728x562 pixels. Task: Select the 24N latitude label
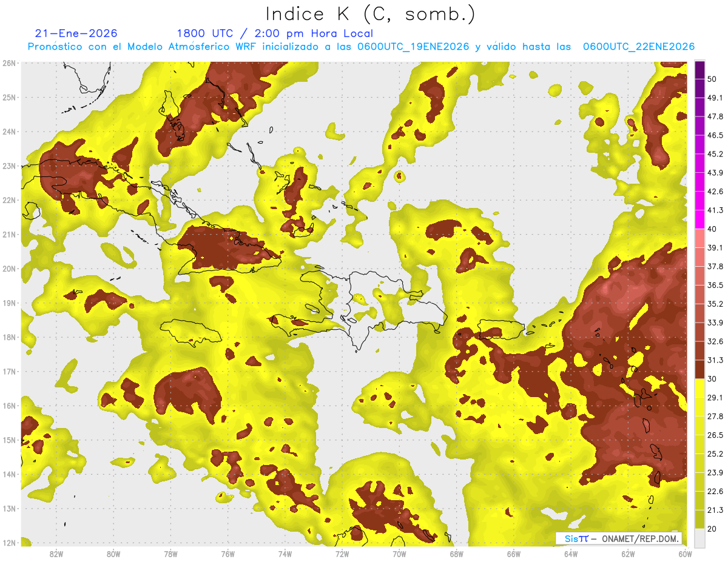(x=9, y=132)
